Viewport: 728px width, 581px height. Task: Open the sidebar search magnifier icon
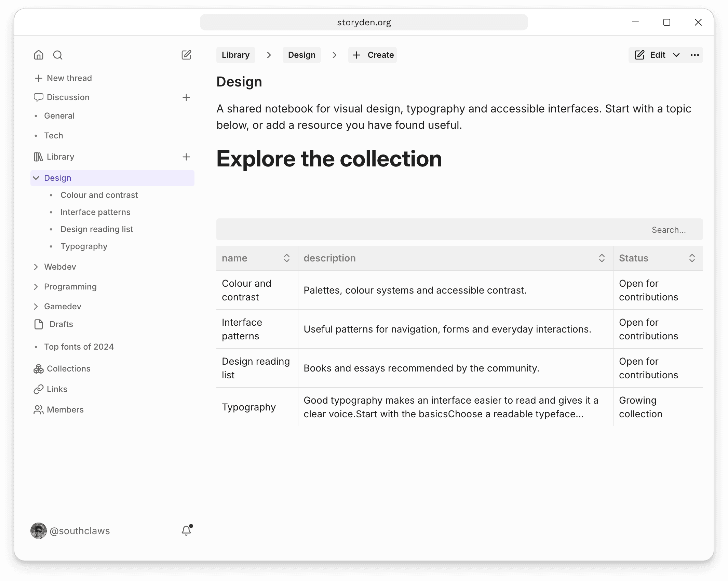58,55
